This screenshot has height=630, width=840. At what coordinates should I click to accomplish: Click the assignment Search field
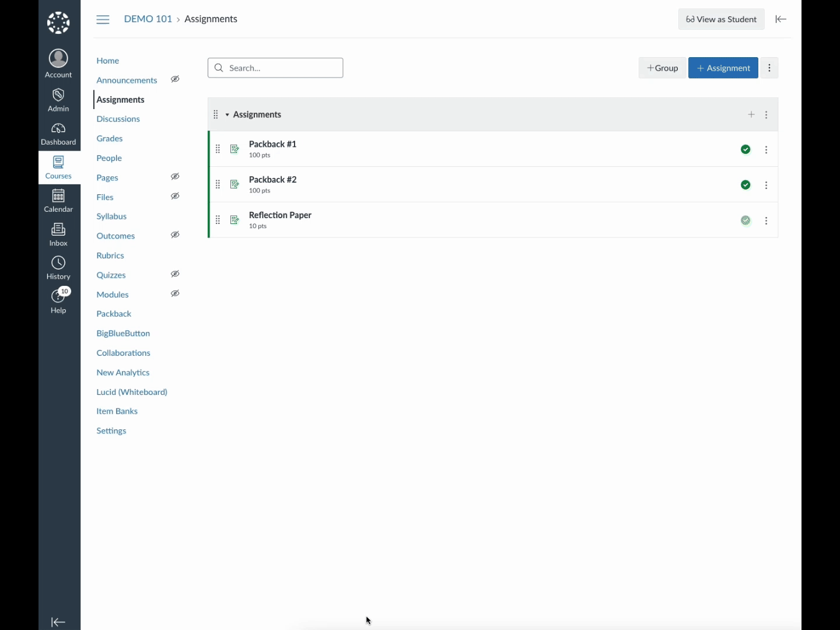click(x=275, y=68)
